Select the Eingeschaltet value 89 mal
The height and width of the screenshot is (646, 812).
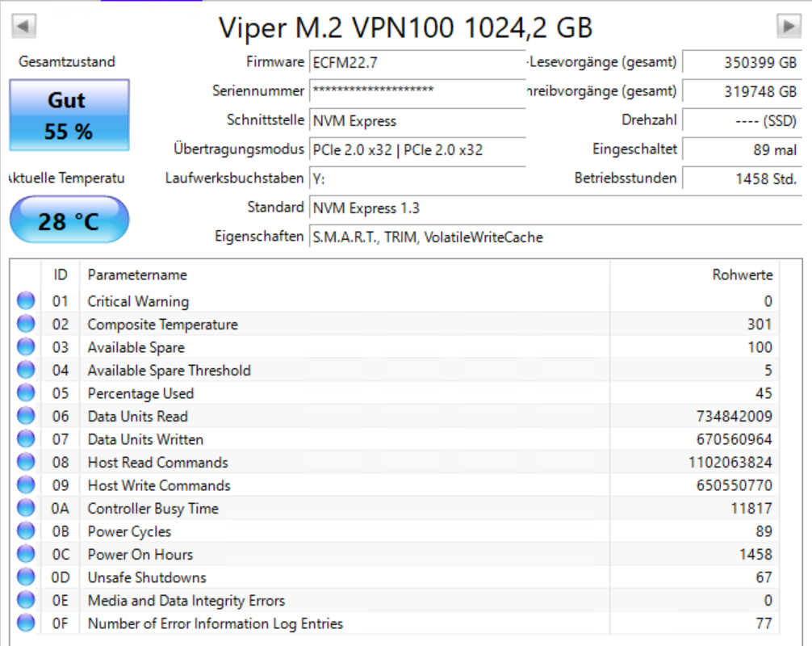click(742, 149)
